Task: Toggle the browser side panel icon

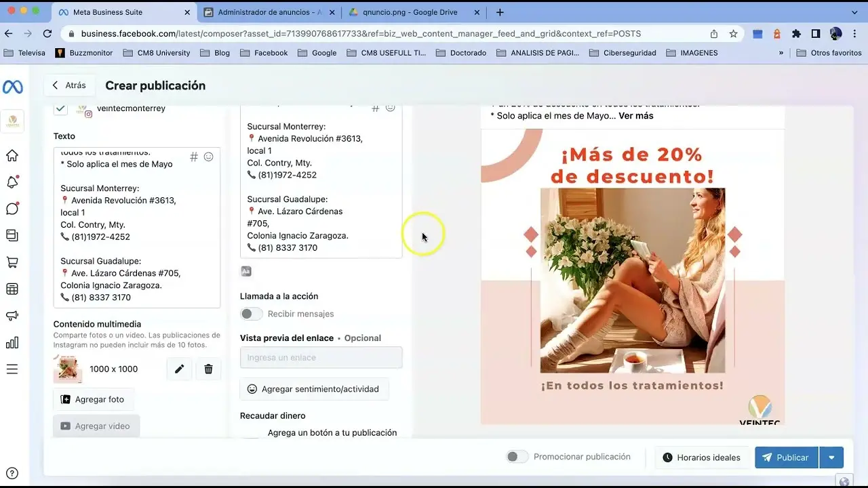Action: click(x=816, y=33)
